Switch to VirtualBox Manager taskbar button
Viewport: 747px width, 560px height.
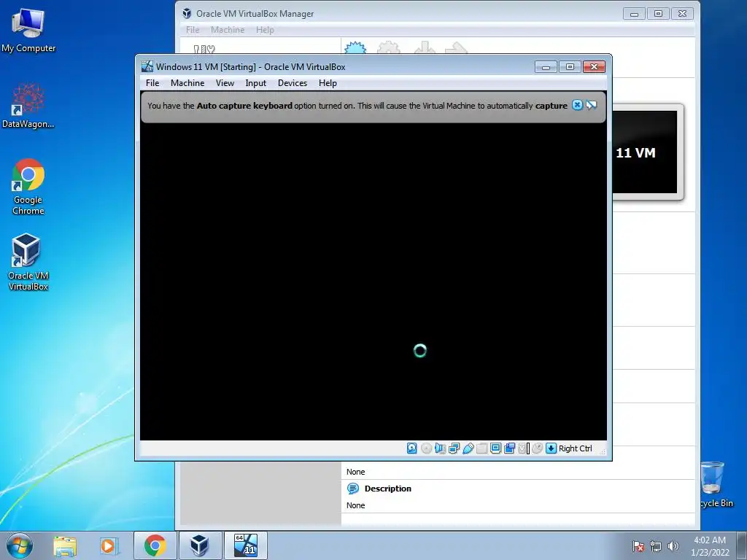199,545
